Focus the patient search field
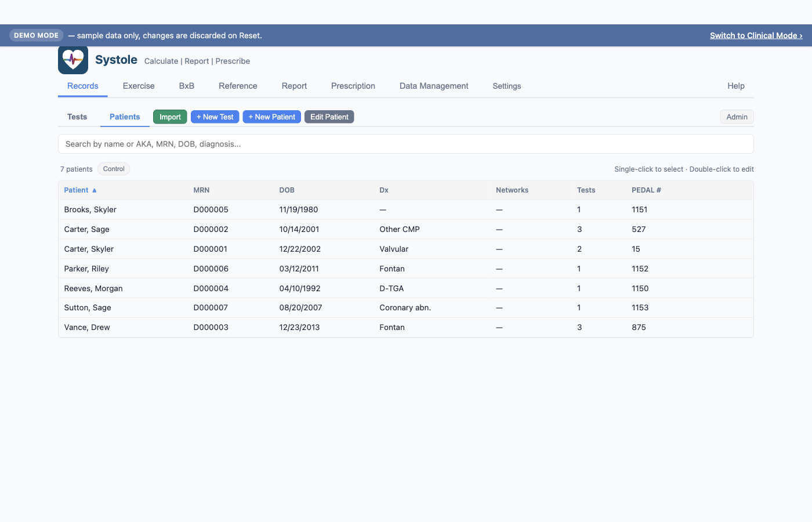Viewport: 812px width, 522px height. [x=406, y=144]
